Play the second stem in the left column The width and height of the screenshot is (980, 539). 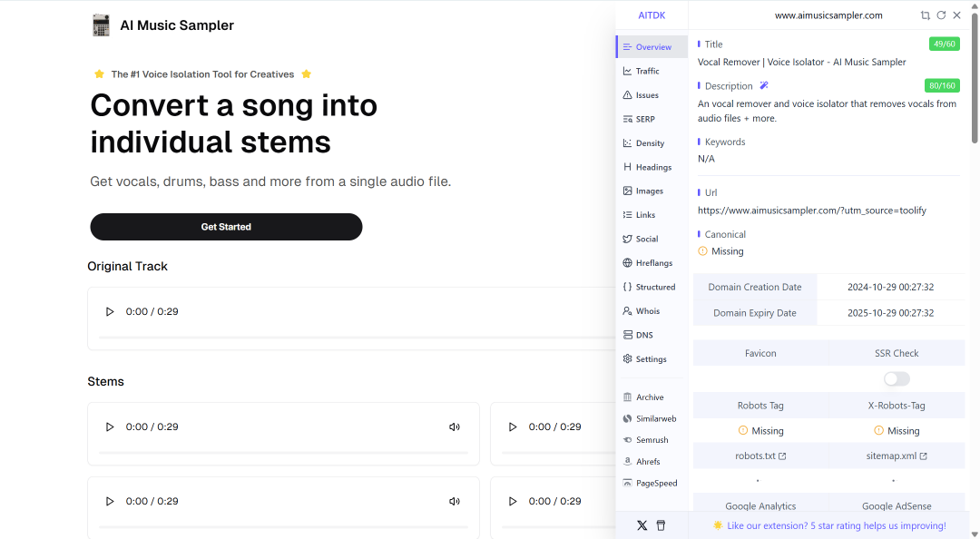tap(110, 501)
